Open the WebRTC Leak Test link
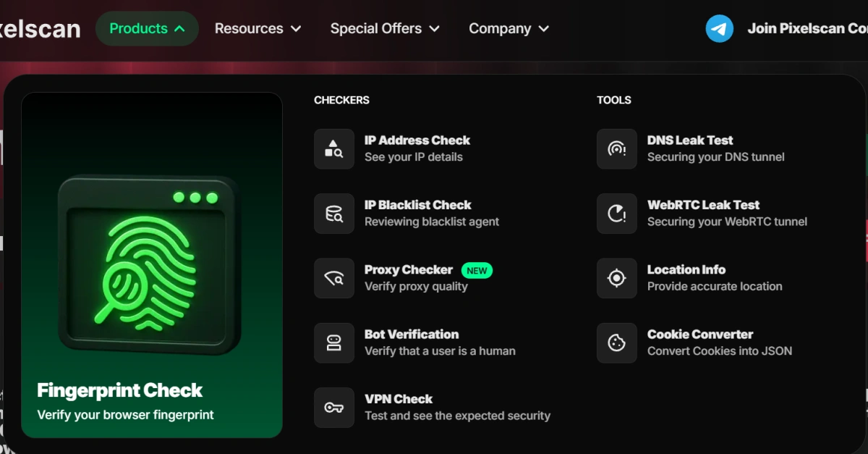 pyautogui.click(x=703, y=205)
